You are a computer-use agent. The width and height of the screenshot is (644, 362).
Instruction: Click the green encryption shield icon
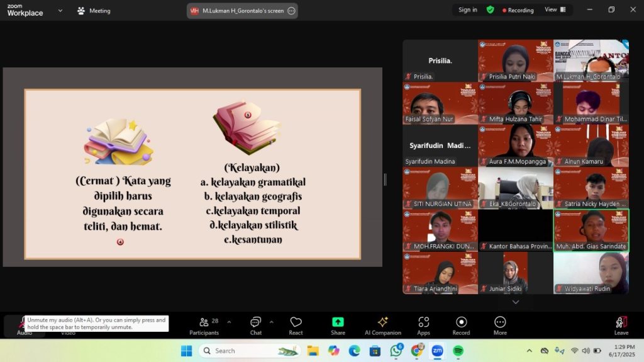pyautogui.click(x=490, y=10)
